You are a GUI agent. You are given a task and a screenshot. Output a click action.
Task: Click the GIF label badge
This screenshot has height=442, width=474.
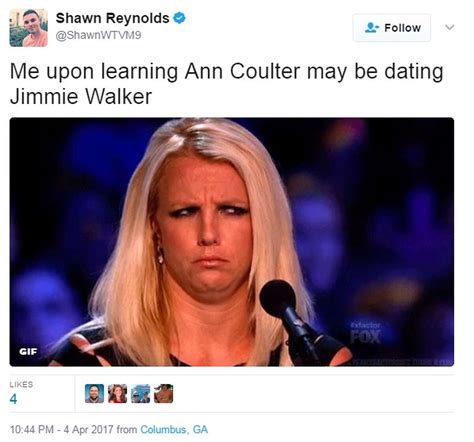coord(28,351)
